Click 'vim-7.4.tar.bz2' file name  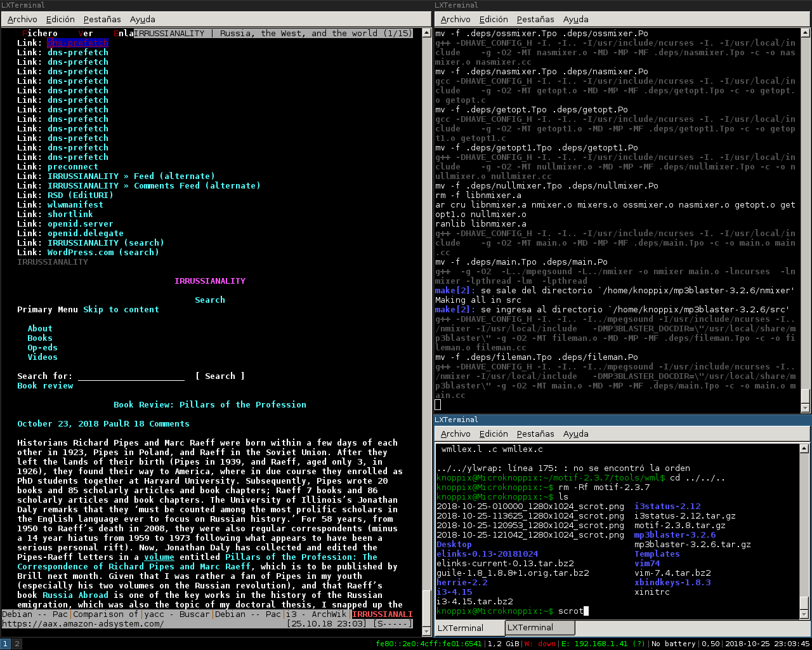[x=672, y=573]
